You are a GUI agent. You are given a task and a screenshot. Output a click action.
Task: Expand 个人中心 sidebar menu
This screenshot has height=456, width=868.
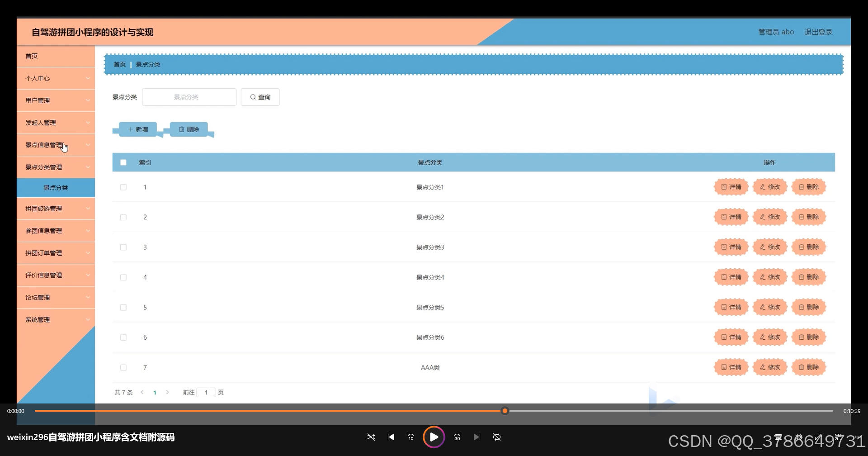(x=56, y=78)
